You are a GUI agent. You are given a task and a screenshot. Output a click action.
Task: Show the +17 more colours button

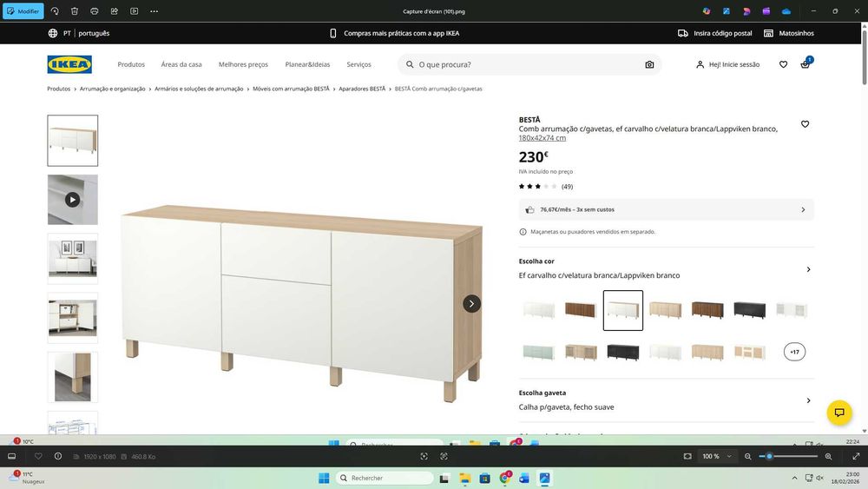coord(794,352)
